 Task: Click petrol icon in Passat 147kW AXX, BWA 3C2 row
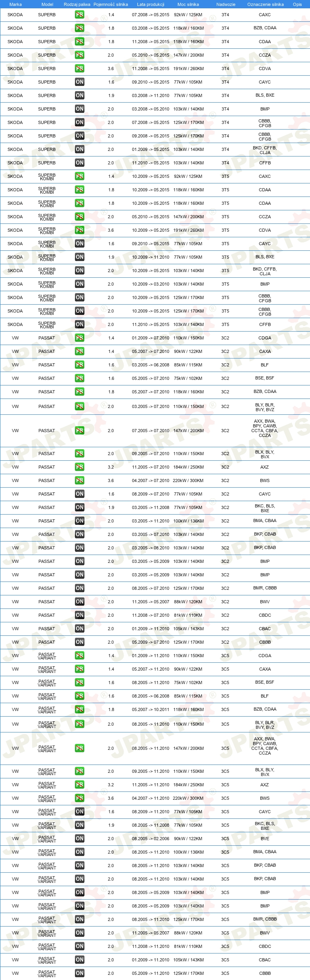pyautogui.click(x=80, y=431)
